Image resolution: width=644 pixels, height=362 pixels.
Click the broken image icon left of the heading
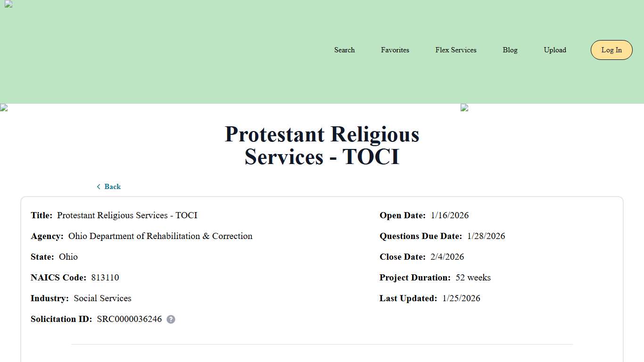click(x=4, y=107)
